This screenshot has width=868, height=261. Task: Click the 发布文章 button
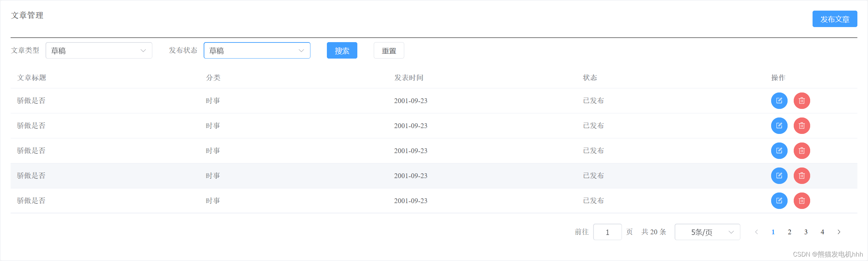(x=835, y=19)
